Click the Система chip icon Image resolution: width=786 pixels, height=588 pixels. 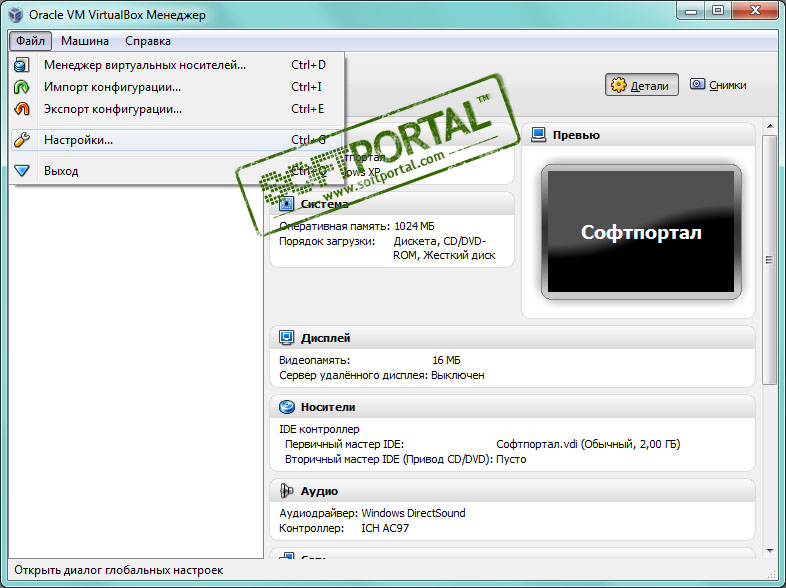(286, 204)
